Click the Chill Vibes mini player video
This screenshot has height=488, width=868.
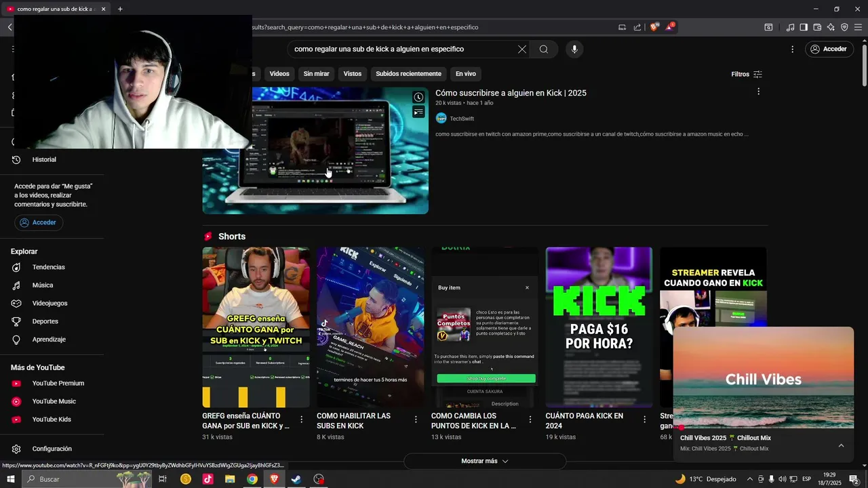coord(764,378)
